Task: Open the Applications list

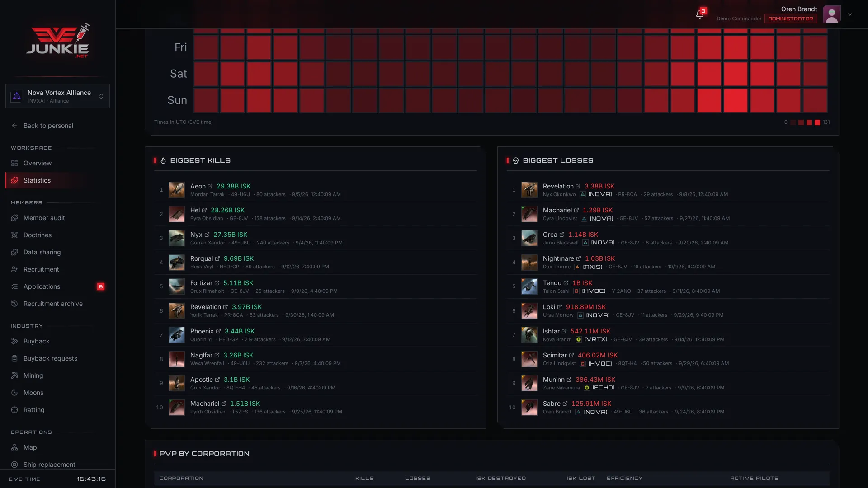Action: [x=57, y=286]
